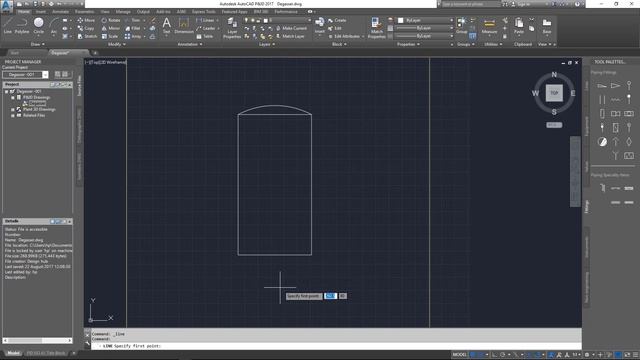Screen dimensions: 640x360
Task: Click the ByLayer color swatch
Action: pyautogui.click(x=401, y=20)
